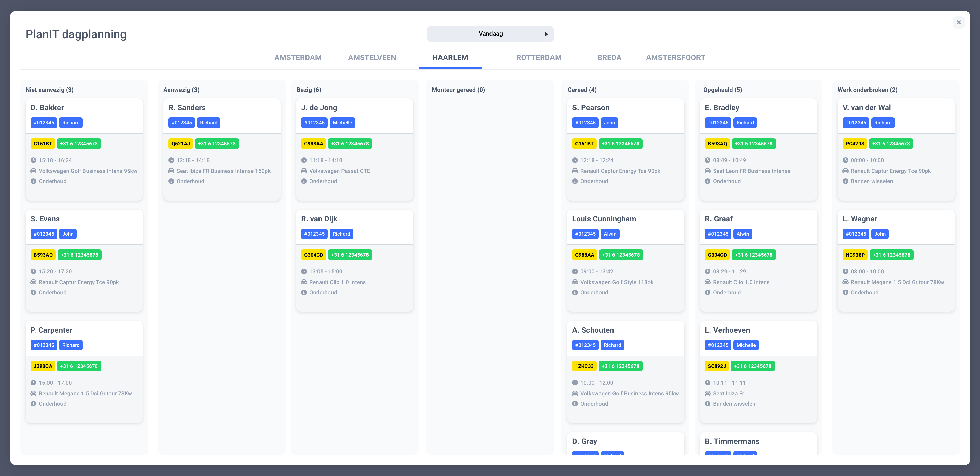Open the ROTTERDAM tab
980x476 pixels.
click(x=539, y=57)
